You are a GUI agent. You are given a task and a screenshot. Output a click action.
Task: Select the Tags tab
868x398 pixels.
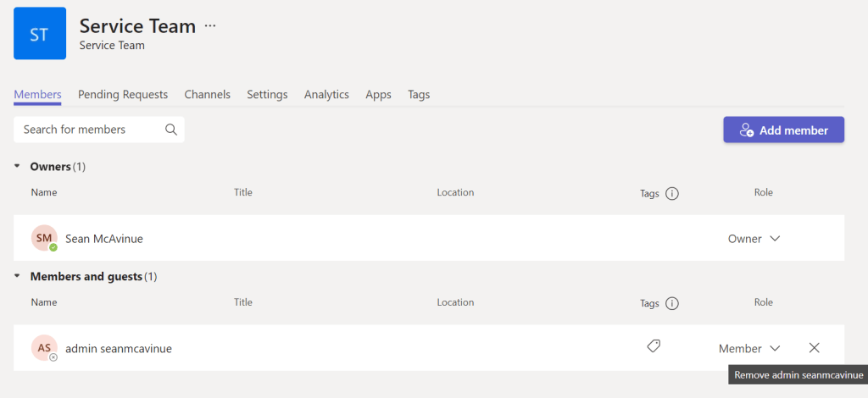pyautogui.click(x=419, y=95)
